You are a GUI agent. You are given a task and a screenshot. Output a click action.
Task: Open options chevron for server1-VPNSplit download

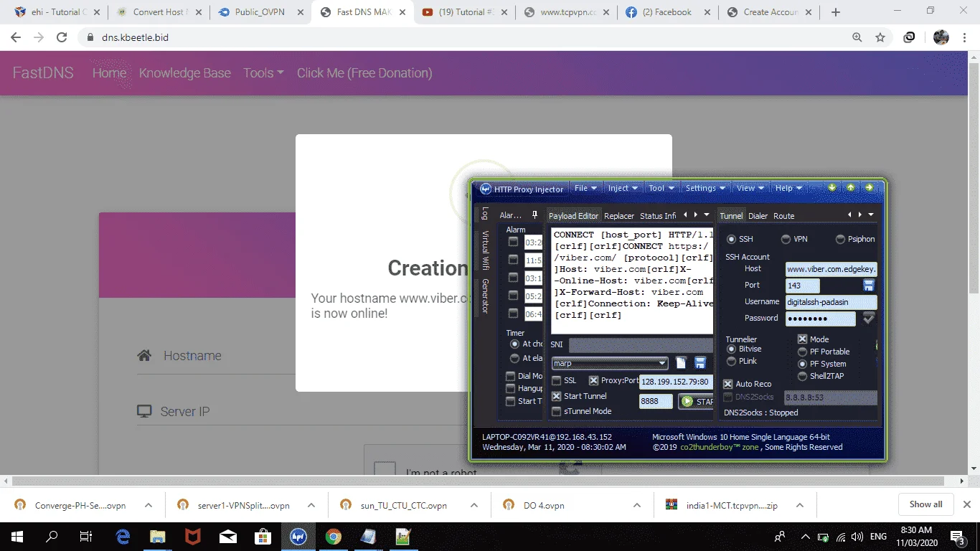(x=311, y=505)
